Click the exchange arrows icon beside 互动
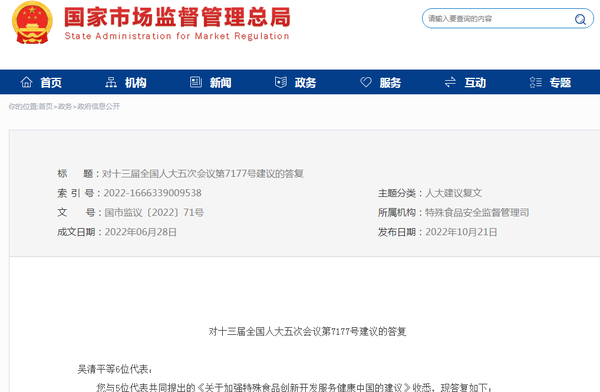The image size is (600, 392). click(x=450, y=82)
